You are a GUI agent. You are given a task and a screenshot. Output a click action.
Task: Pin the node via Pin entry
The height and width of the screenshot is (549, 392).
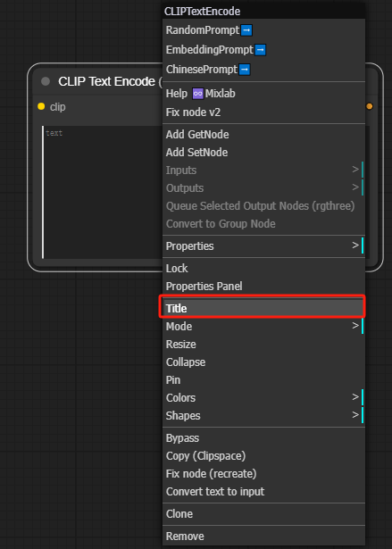pos(263,380)
